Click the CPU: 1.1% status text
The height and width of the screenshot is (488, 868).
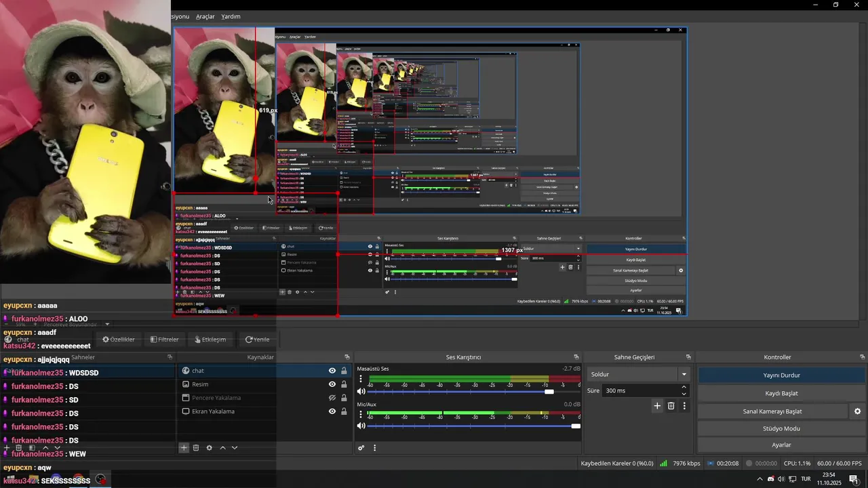point(797,464)
